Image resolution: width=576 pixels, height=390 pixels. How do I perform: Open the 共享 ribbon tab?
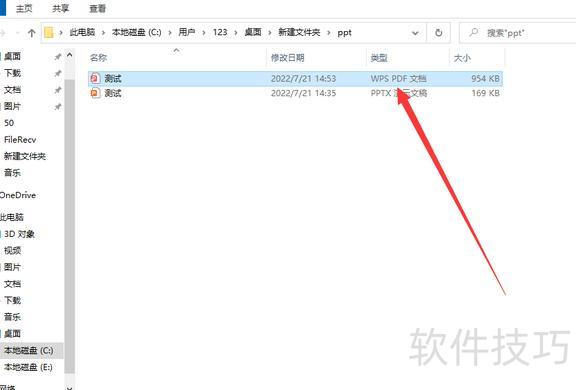pyautogui.click(x=61, y=8)
